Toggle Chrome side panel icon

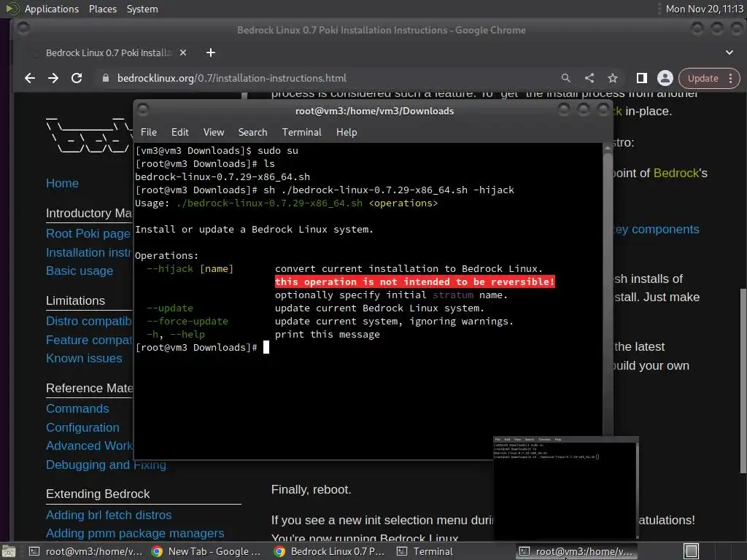642,78
